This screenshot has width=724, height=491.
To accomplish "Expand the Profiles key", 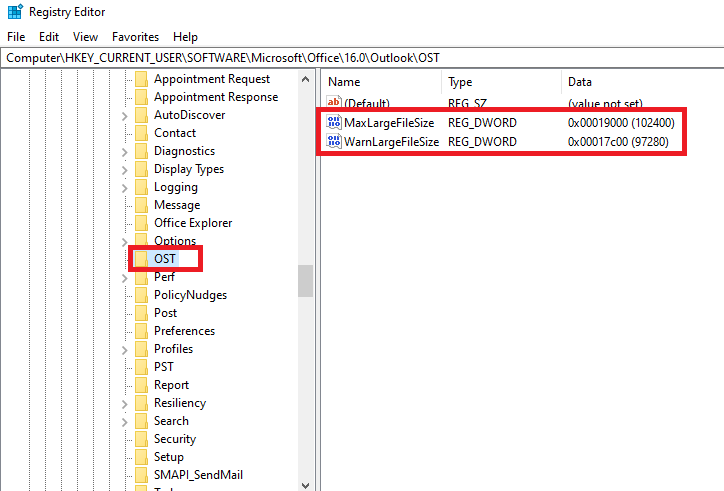I will [x=125, y=350].
